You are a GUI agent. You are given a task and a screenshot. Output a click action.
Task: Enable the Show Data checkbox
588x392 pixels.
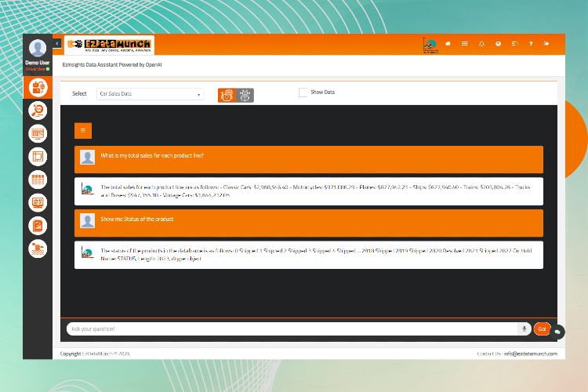pos(303,93)
